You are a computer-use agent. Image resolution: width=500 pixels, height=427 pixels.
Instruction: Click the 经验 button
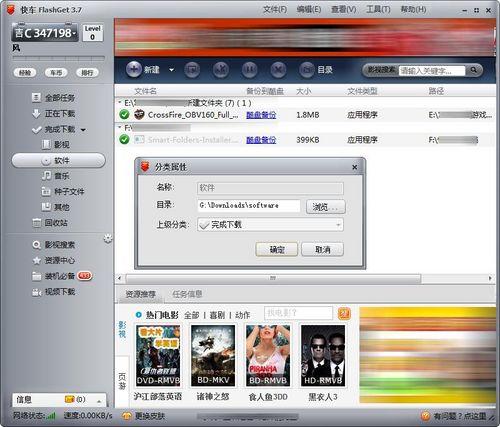pos(25,73)
